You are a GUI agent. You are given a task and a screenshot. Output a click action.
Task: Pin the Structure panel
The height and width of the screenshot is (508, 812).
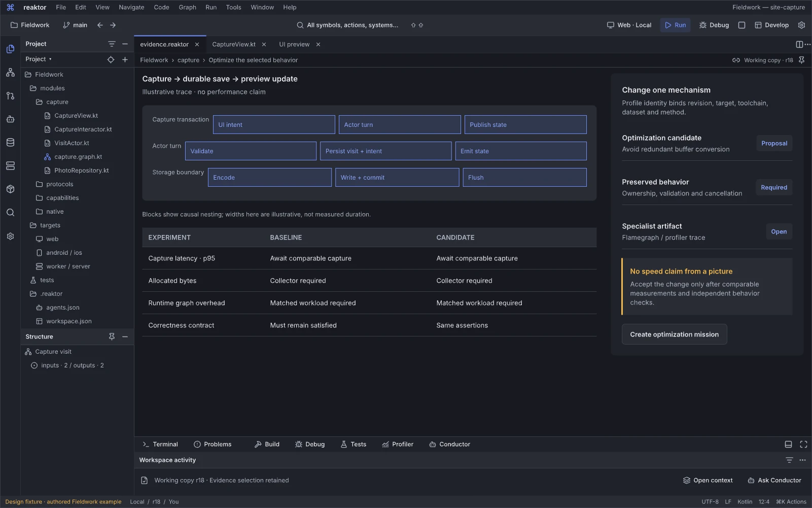click(112, 336)
